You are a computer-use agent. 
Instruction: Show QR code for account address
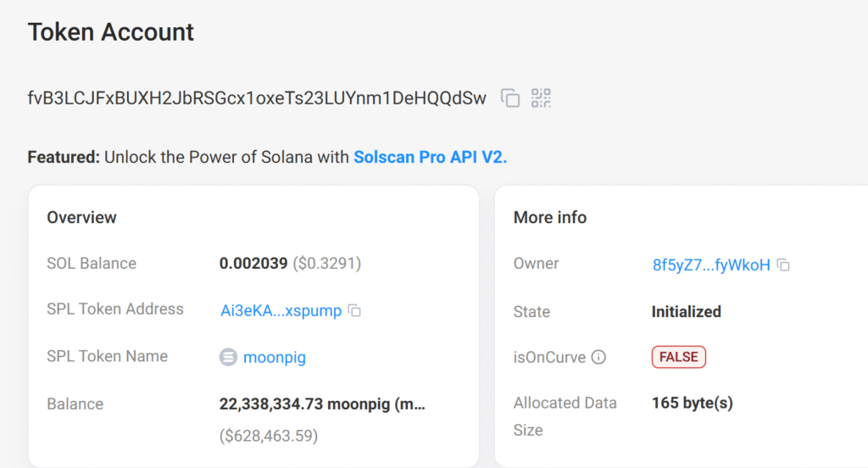[541, 98]
